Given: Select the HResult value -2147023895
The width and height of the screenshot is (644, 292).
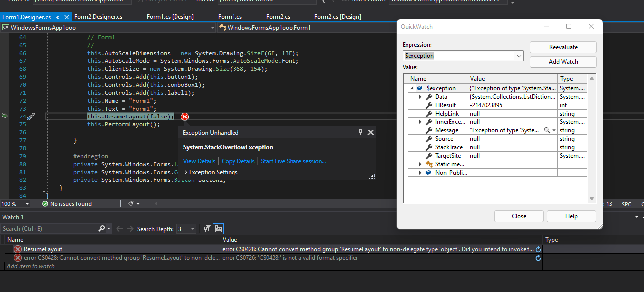Looking at the screenshot, I should (x=486, y=105).
